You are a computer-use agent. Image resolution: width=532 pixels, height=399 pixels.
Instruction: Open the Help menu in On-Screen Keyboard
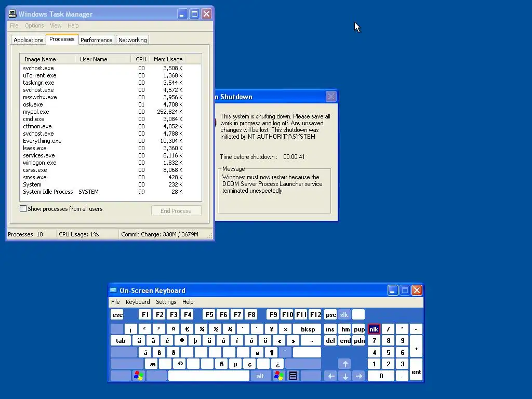(188, 302)
